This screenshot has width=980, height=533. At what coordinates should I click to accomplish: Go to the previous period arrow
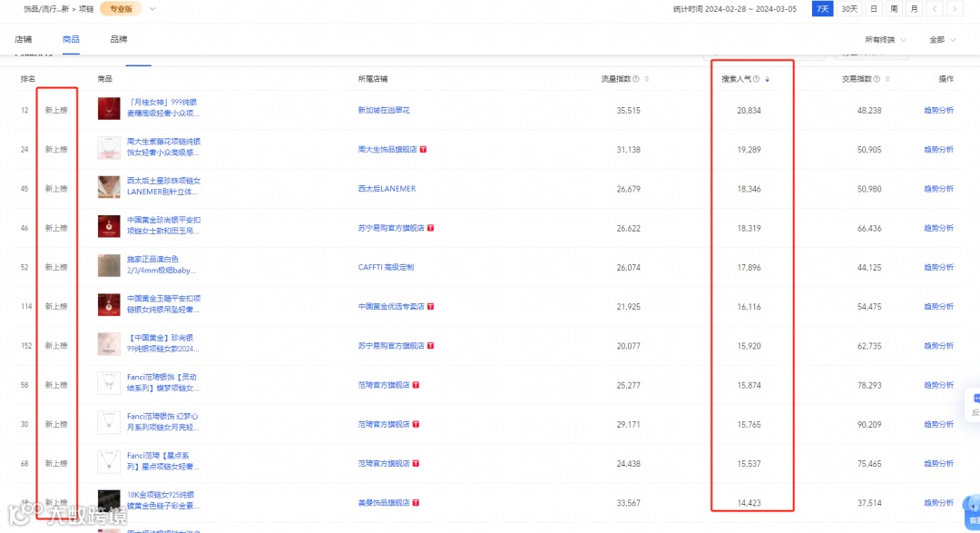click(935, 9)
